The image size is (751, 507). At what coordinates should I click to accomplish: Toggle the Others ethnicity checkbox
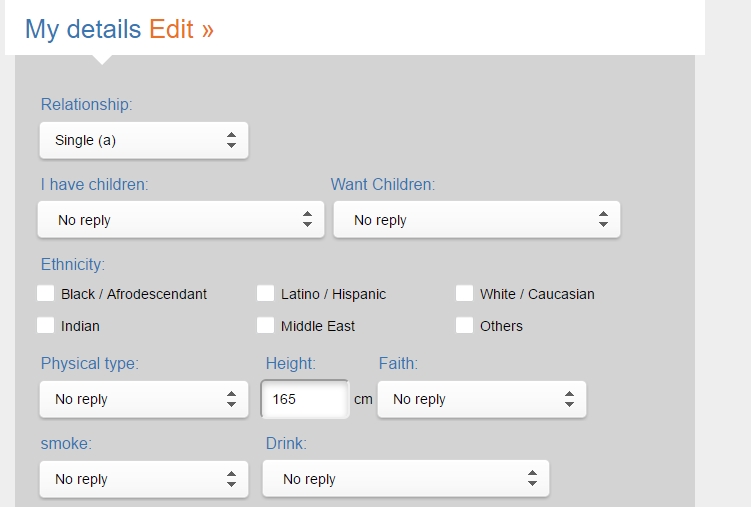pos(464,325)
